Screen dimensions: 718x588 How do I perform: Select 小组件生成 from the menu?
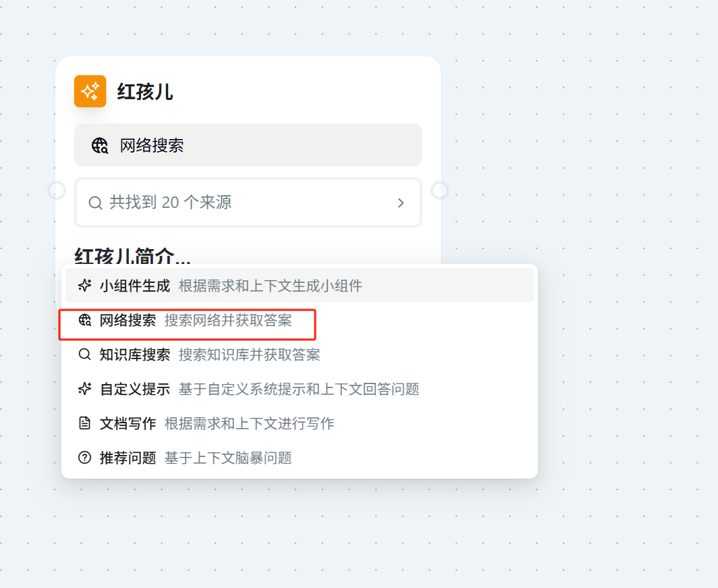[x=135, y=286]
